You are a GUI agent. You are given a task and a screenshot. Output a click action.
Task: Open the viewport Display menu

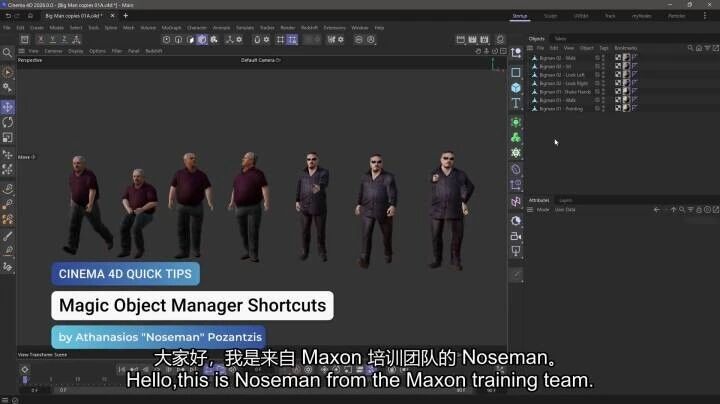coord(76,51)
